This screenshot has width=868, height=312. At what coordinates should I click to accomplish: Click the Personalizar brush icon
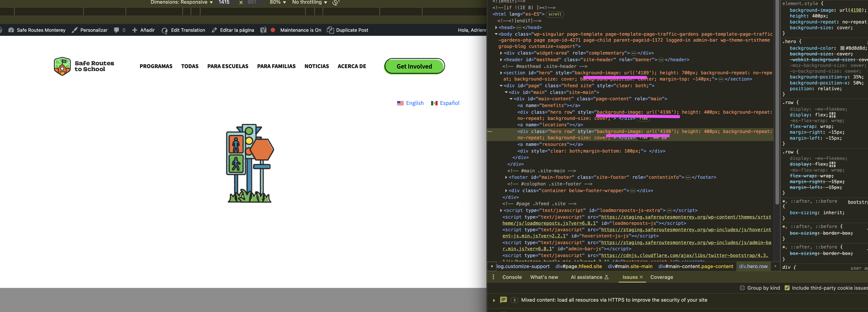coord(75,30)
